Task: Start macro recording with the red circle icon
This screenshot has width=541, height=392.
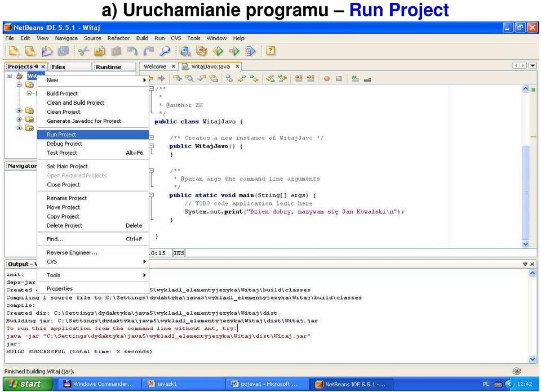Action: (327, 79)
